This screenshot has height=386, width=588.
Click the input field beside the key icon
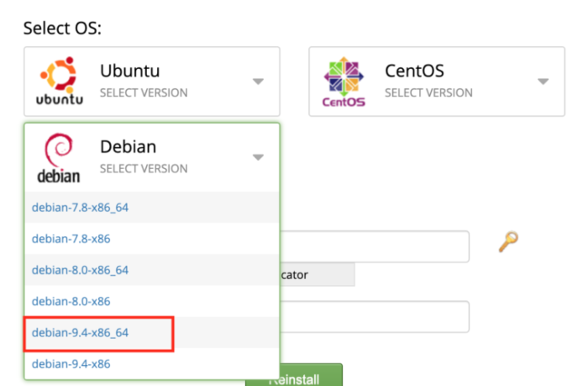374,246
